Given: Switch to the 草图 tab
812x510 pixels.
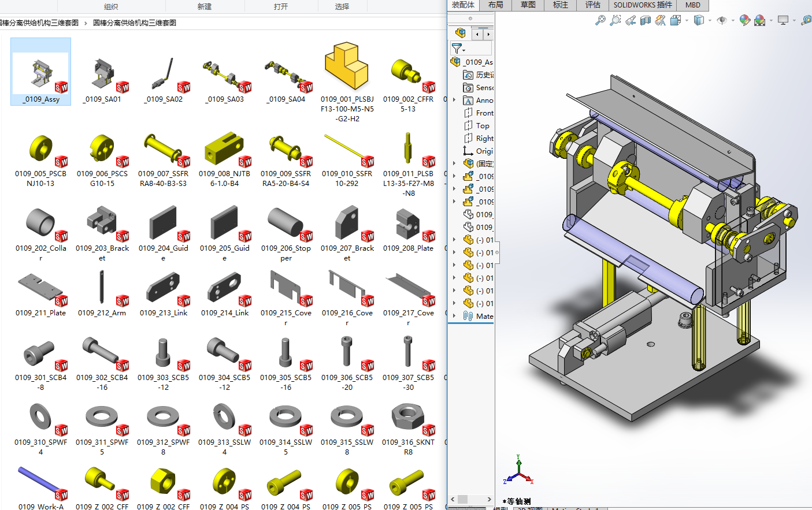Looking at the screenshot, I should 528,5.
